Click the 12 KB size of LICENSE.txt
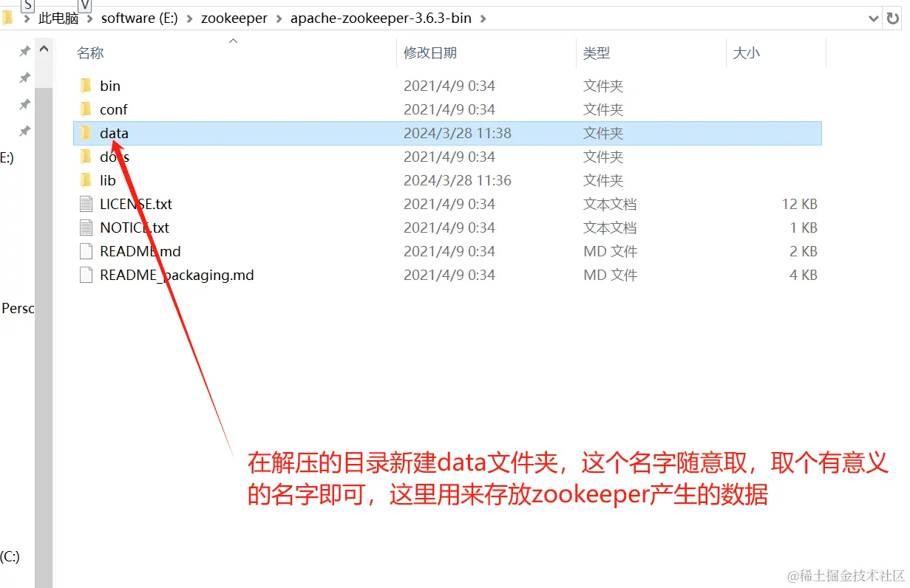Viewport: 910px width, 588px height. (x=799, y=204)
